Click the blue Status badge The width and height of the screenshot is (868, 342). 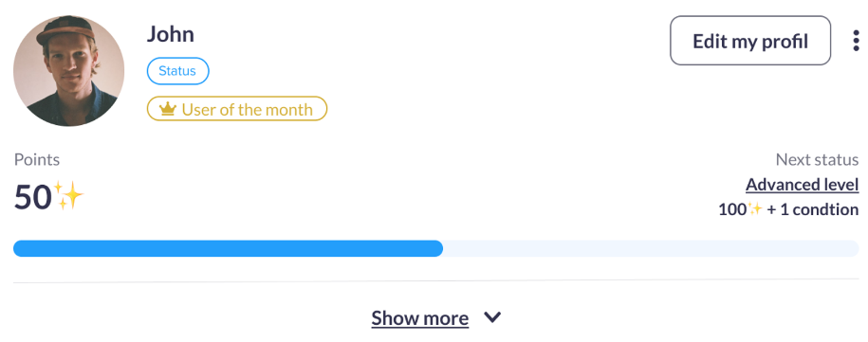click(x=177, y=71)
